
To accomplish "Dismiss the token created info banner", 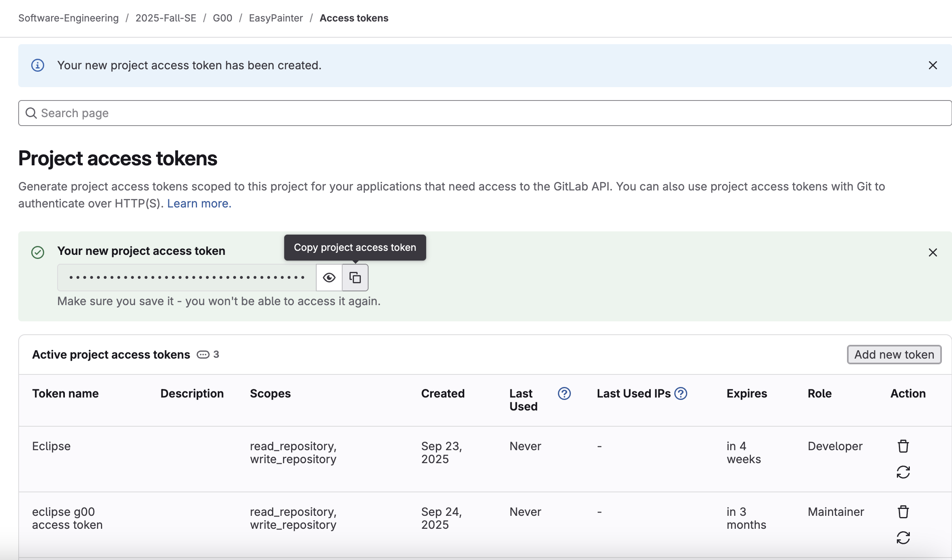I will (933, 65).
